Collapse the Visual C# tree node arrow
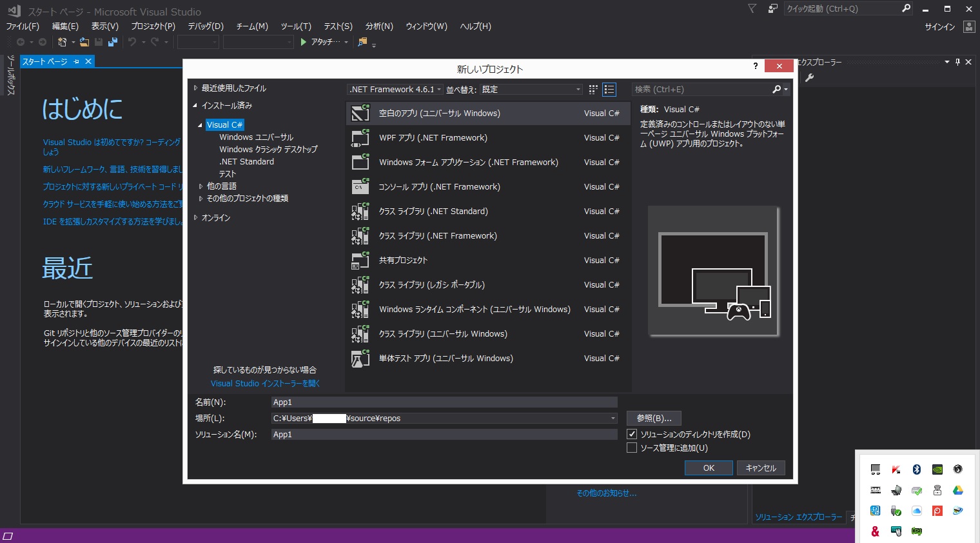This screenshot has width=980, height=543. [x=200, y=125]
